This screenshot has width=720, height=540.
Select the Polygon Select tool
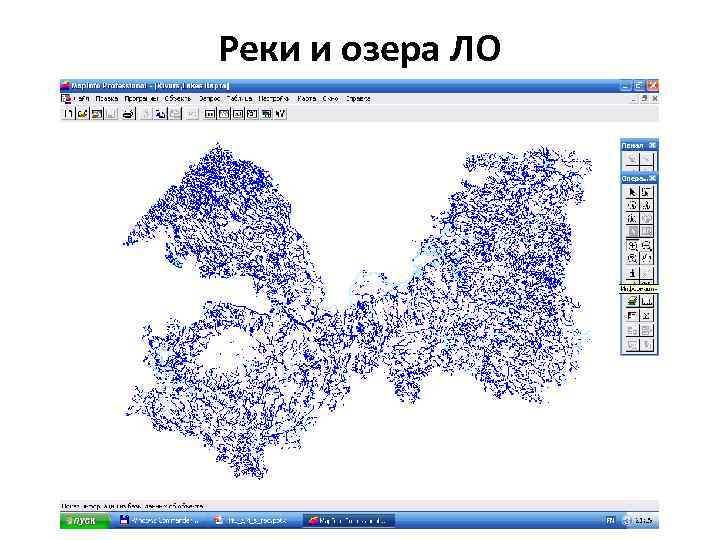coord(646,205)
